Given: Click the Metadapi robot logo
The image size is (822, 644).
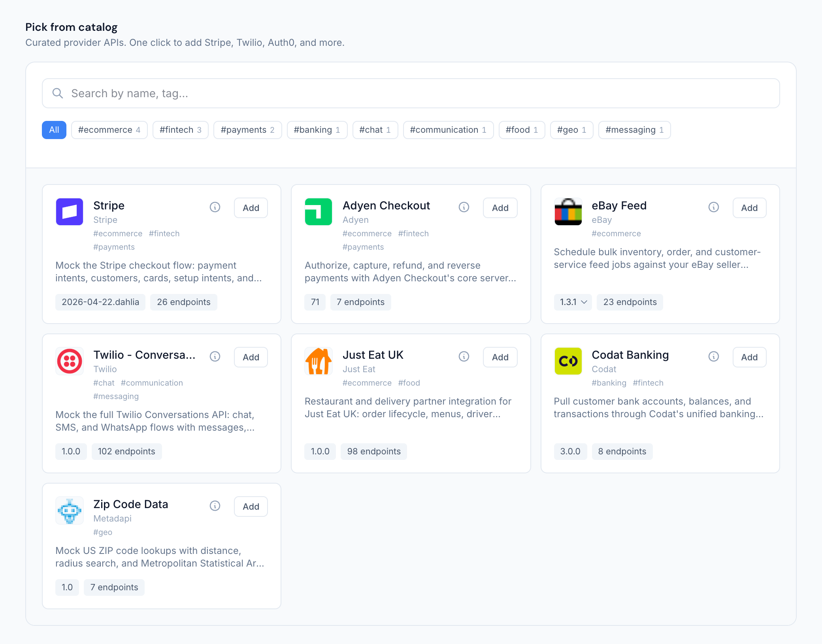Looking at the screenshot, I should pos(70,510).
